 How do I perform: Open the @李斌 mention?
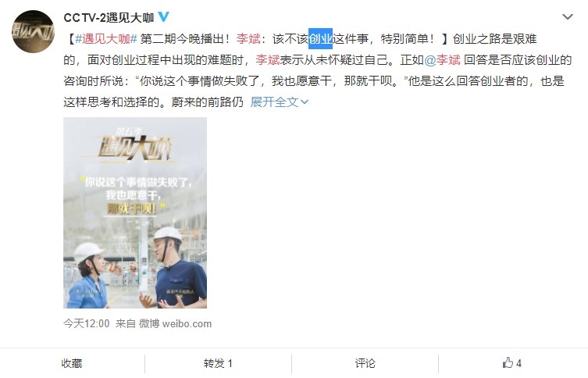click(442, 60)
